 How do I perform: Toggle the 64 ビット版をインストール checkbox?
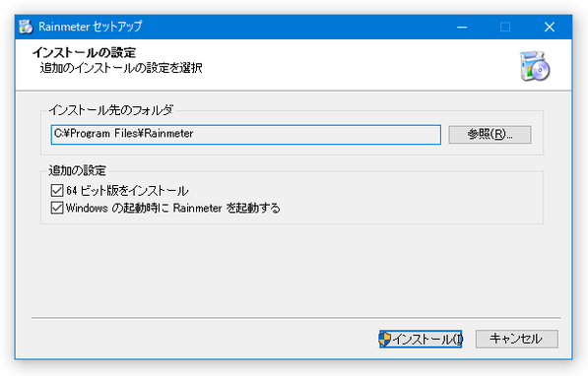click(57, 190)
